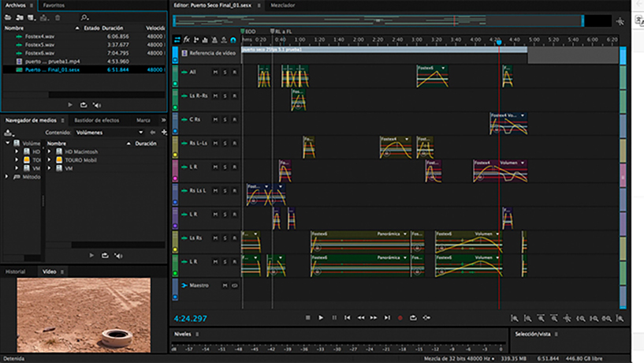Screen dimensions: 644x363
Task: Toggle the blue snapping magnet icon
Action: pyautogui.click(x=233, y=40)
